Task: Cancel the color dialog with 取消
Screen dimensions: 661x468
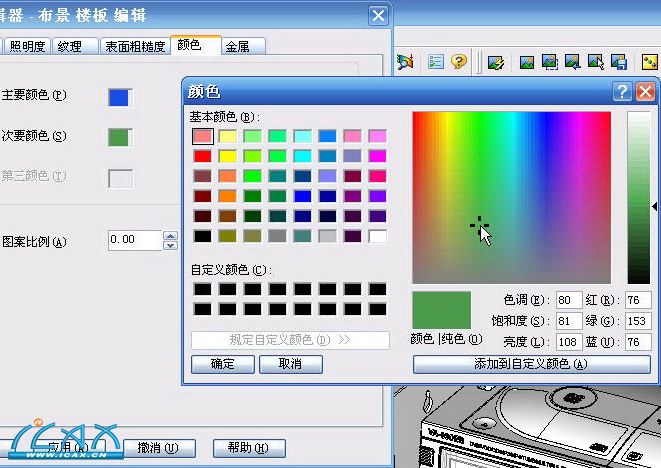Action: coord(290,364)
